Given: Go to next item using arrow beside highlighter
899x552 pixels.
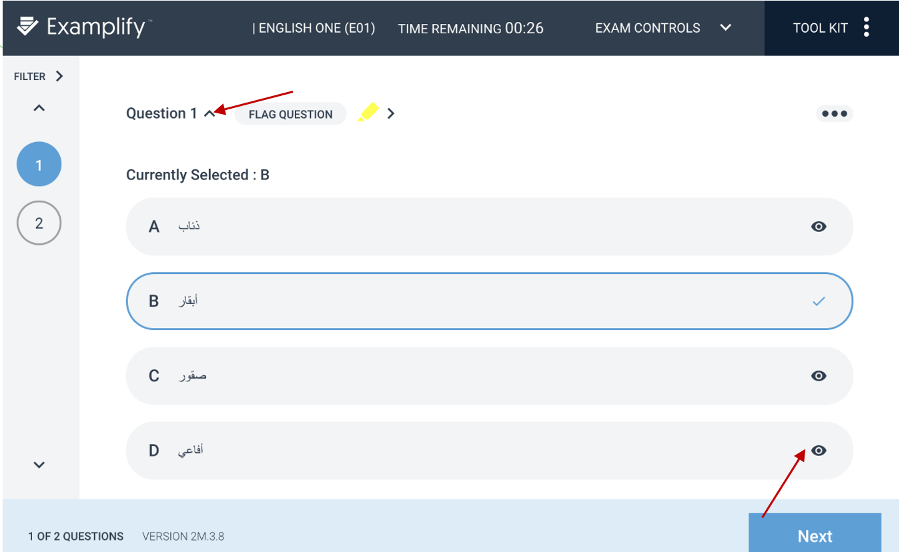Looking at the screenshot, I should [391, 113].
